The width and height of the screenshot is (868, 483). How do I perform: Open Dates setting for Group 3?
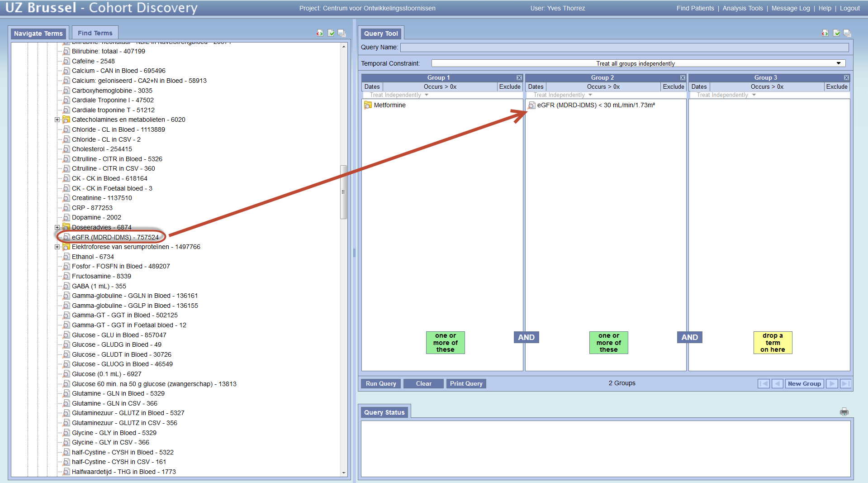(699, 87)
